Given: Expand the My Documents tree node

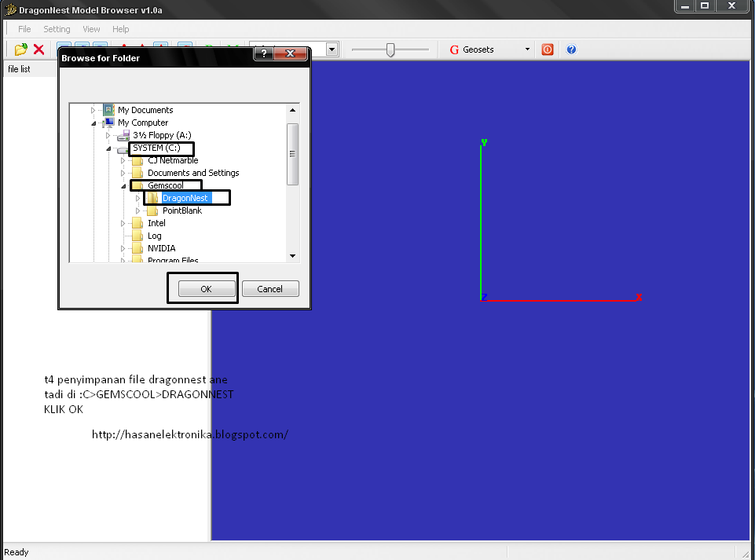Looking at the screenshot, I should [x=93, y=110].
